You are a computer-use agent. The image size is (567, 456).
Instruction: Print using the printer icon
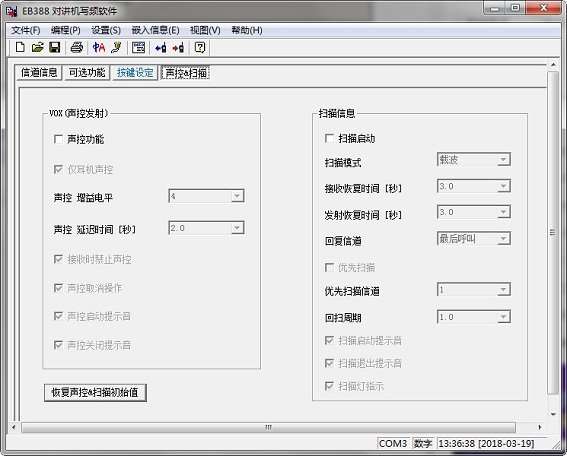pos(77,47)
